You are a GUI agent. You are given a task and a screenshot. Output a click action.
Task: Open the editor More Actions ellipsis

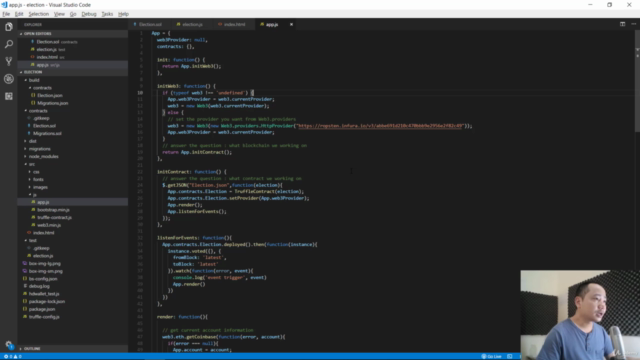pyautogui.click(x=633, y=24)
